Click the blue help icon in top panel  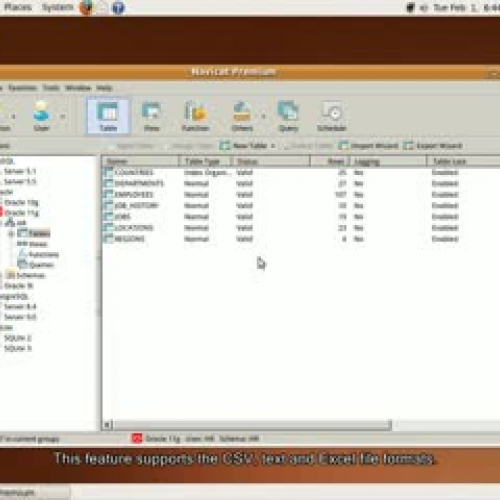(x=118, y=7)
